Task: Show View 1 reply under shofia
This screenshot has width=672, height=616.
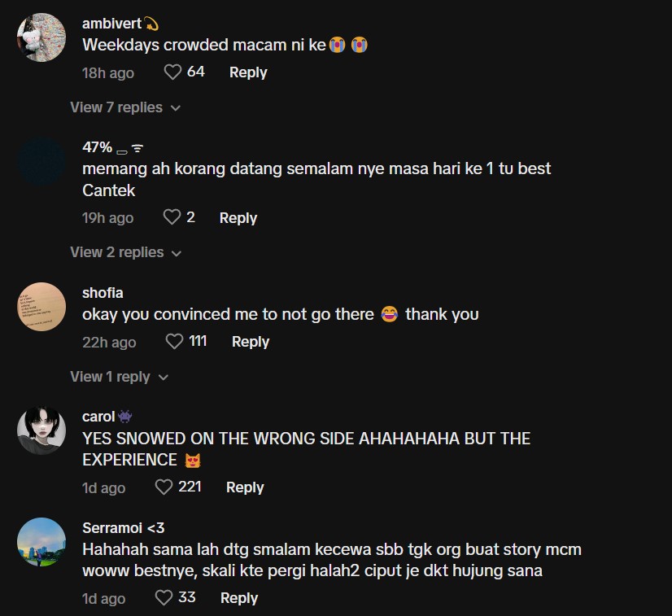Action: pyautogui.click(x=118, y=377)
